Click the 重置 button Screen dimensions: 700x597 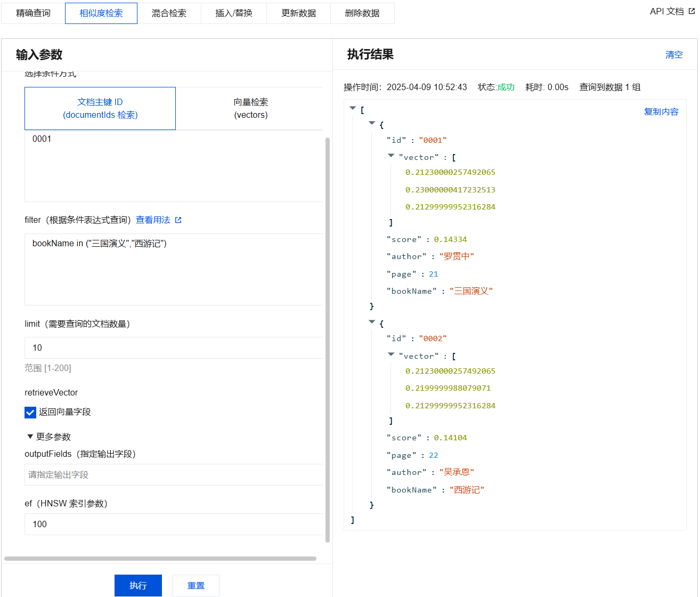(196, 585)
